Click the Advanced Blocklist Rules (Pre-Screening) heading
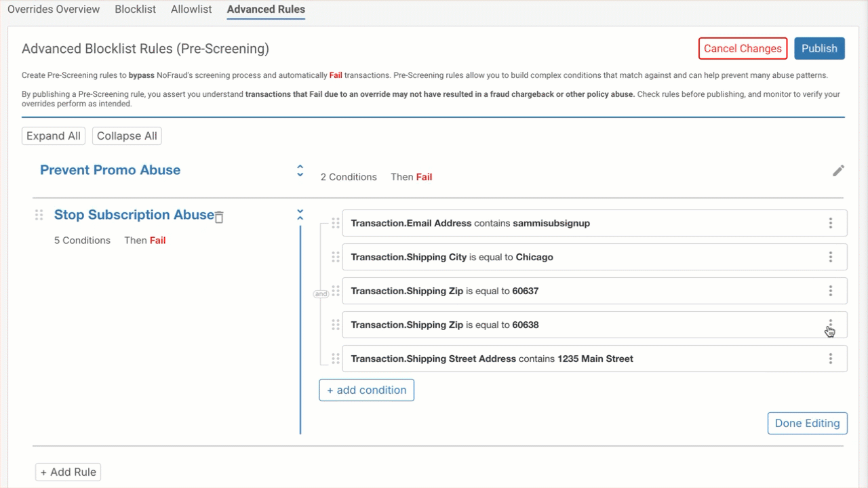The image size is (868, 488). 145,49
